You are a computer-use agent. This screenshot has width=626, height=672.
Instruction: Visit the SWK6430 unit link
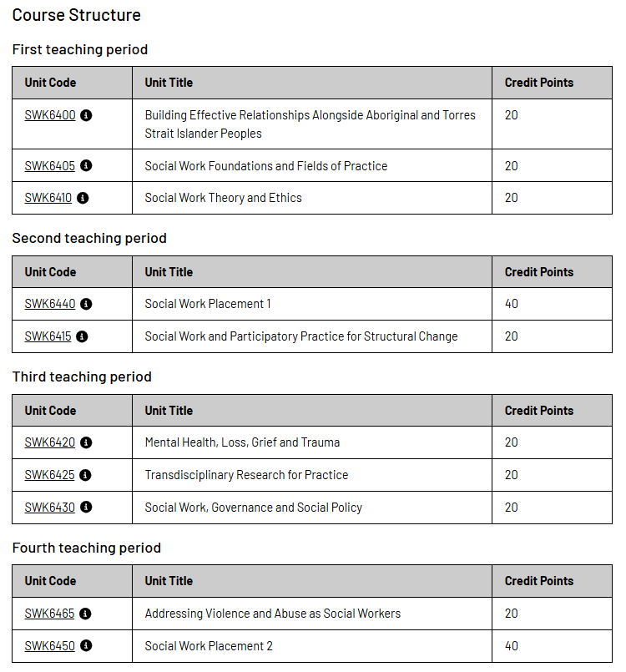[50, 507]
